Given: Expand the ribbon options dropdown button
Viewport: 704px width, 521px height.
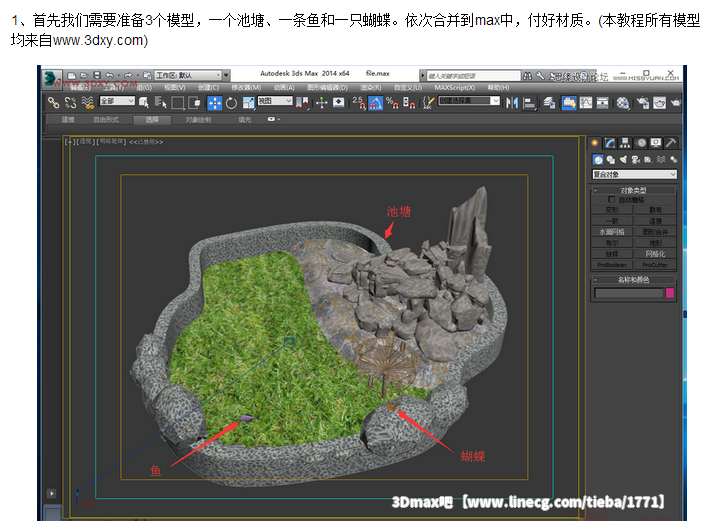Looking at the screenshot, I should (273, 119).
